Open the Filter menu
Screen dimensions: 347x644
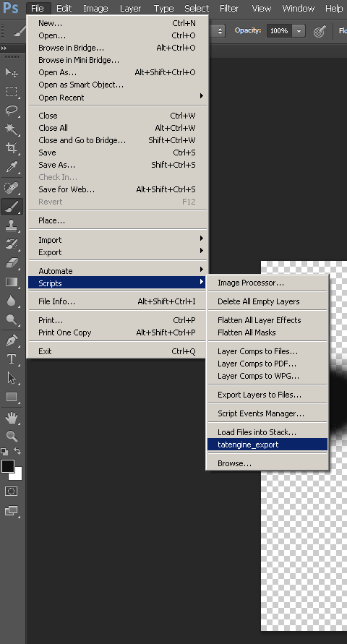(x=229, y=8)
